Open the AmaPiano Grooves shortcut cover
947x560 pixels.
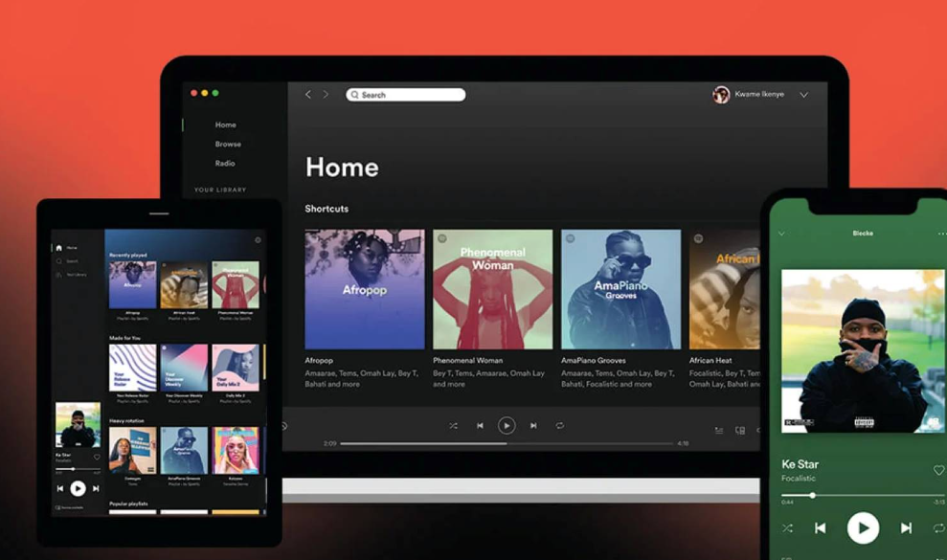[620, 289]
